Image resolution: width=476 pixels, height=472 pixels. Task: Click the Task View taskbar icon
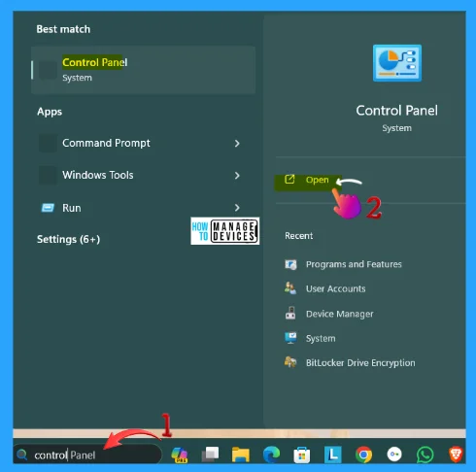(210, 455)
